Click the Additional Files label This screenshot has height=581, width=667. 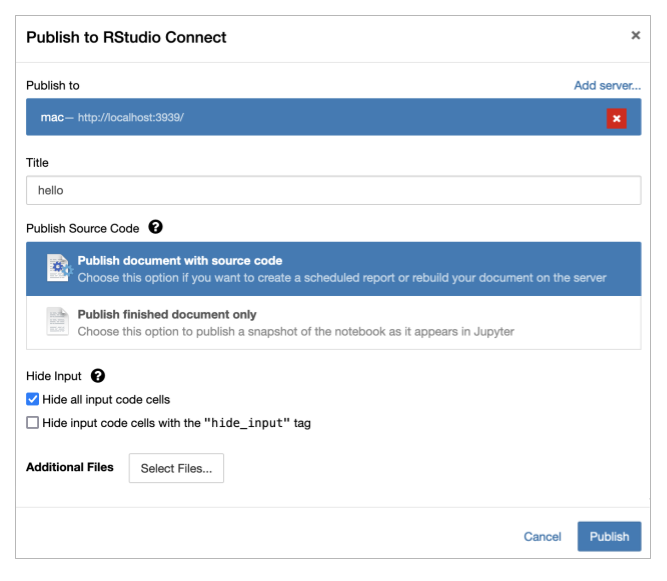[x=70, y=467]
